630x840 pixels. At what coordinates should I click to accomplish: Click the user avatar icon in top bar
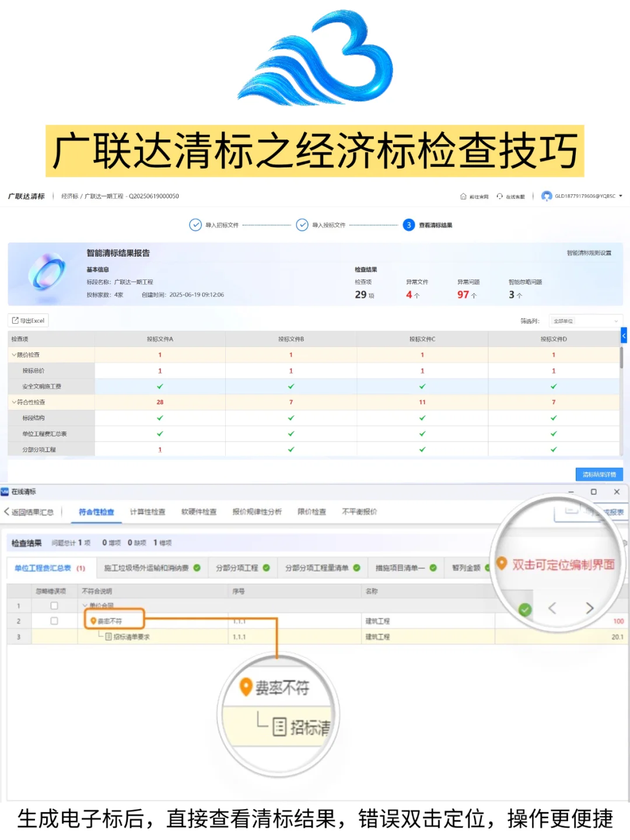546,197
